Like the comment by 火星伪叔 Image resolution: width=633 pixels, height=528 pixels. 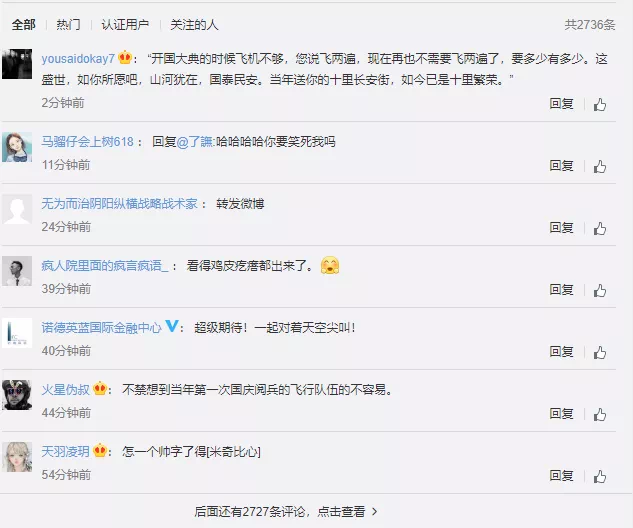tap(600, 414)
